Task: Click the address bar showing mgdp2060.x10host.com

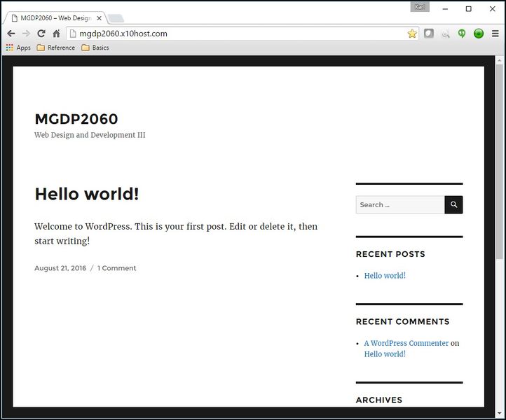Action: pos(242,34)
